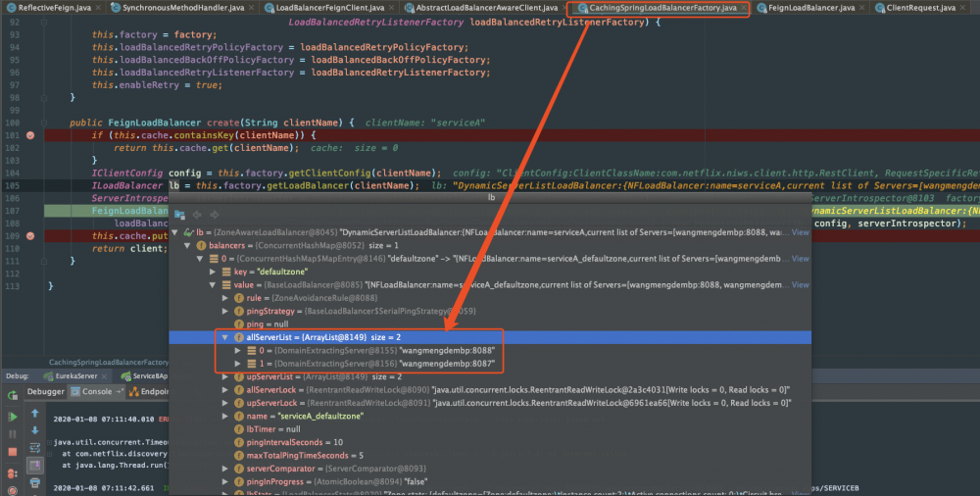Open View Breakpoints icon

[12, 473]
